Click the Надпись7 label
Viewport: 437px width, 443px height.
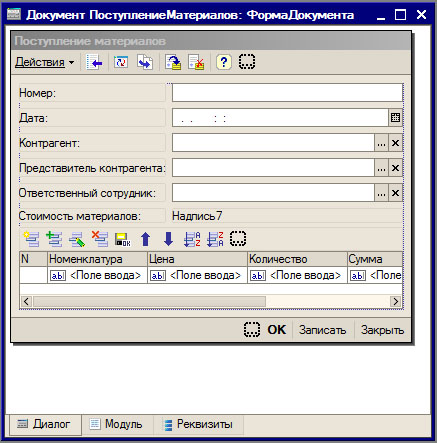(x=197, y=216)
